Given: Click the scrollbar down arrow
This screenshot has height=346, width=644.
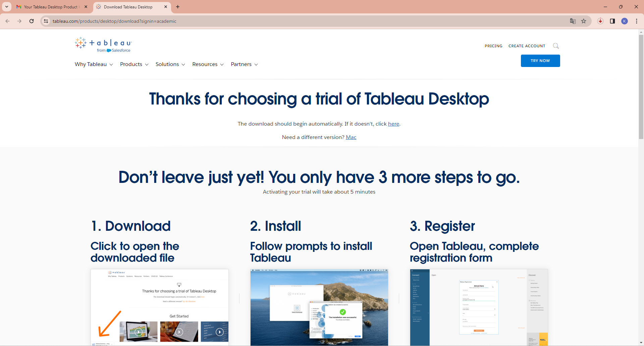Looking at the screenshot, I should tap(641, 343).
